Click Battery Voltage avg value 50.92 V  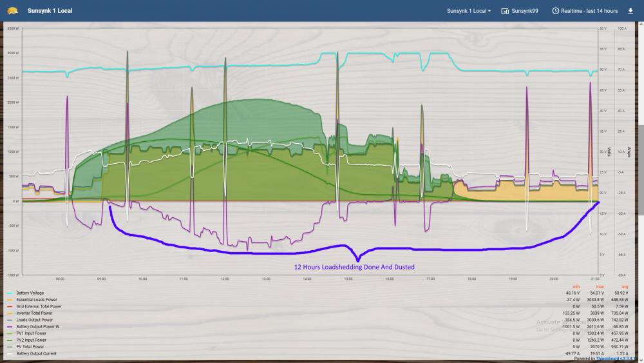tap(621, 293)
